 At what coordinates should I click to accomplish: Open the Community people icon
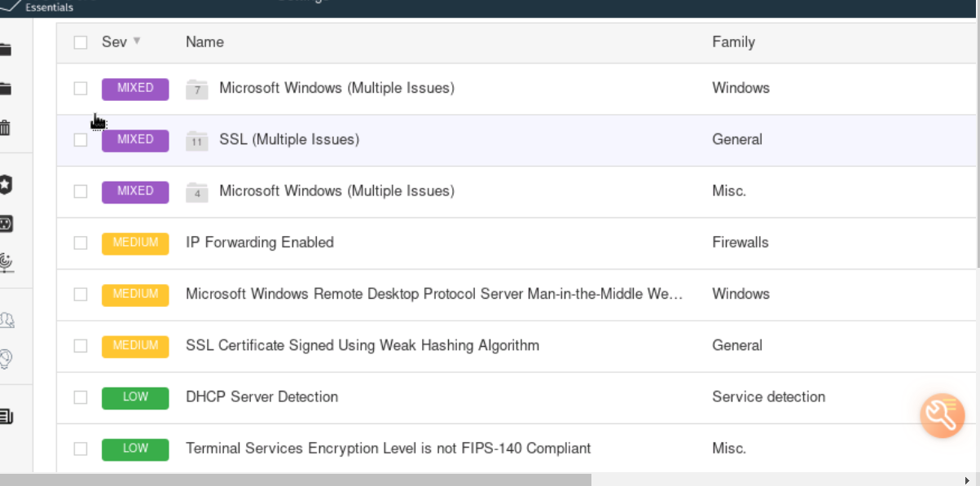click(7, 320)
